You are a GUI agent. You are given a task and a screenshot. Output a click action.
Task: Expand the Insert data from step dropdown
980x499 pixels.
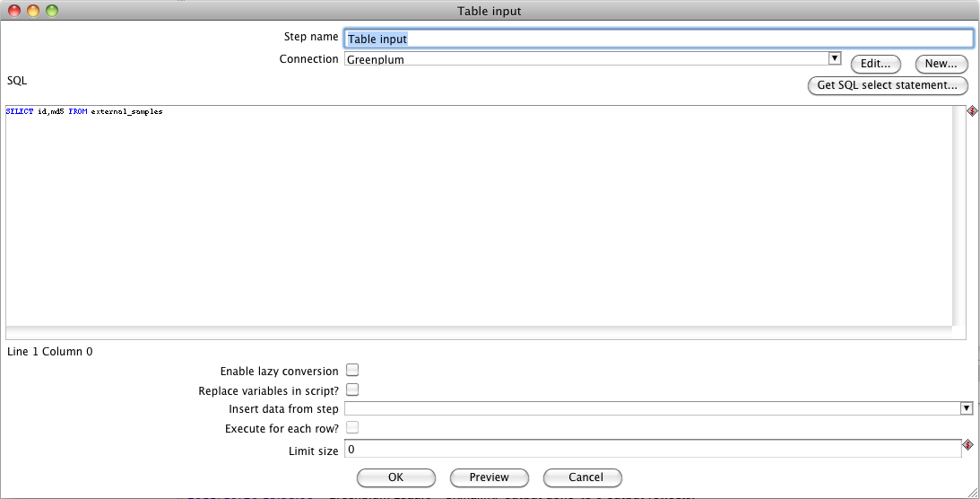(x=966, y=408)
